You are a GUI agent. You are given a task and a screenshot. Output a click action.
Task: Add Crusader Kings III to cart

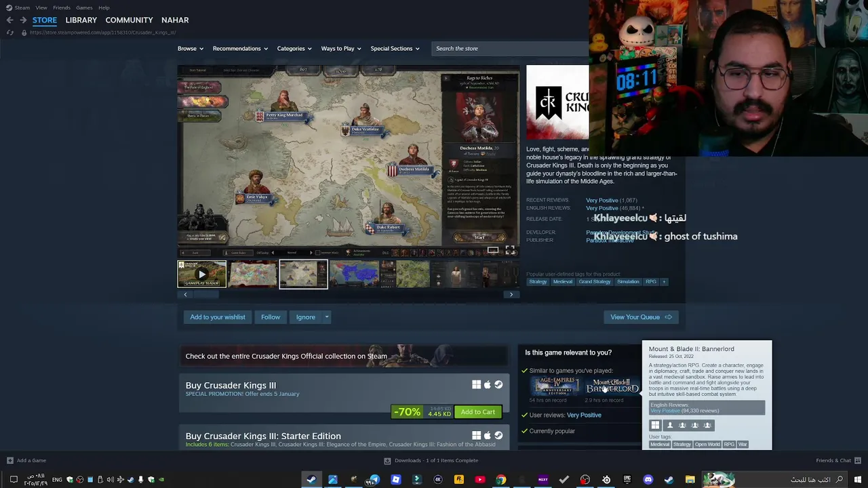tap(478, 412)
